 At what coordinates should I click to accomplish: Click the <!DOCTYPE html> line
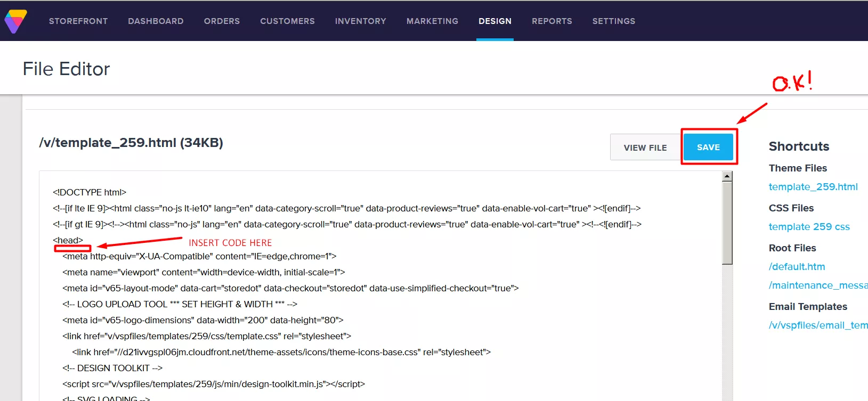tap(90, 192)
